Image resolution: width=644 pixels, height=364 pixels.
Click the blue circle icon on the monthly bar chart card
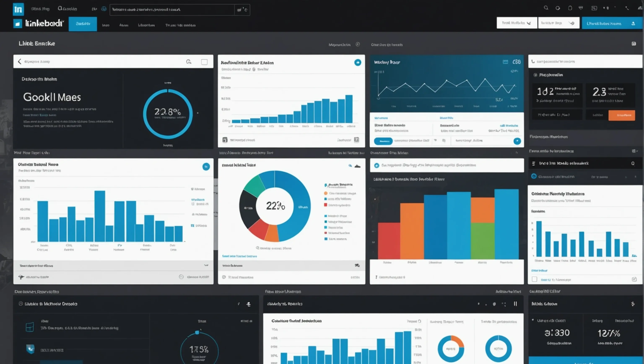206,167
